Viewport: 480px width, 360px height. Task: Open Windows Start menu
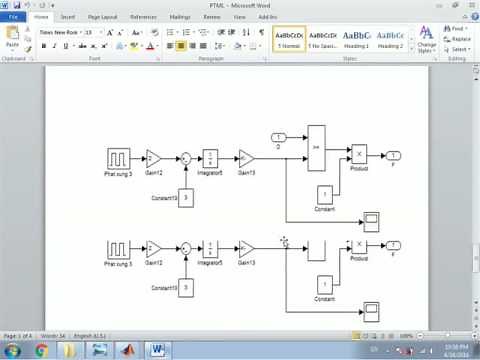pos(12,351)
